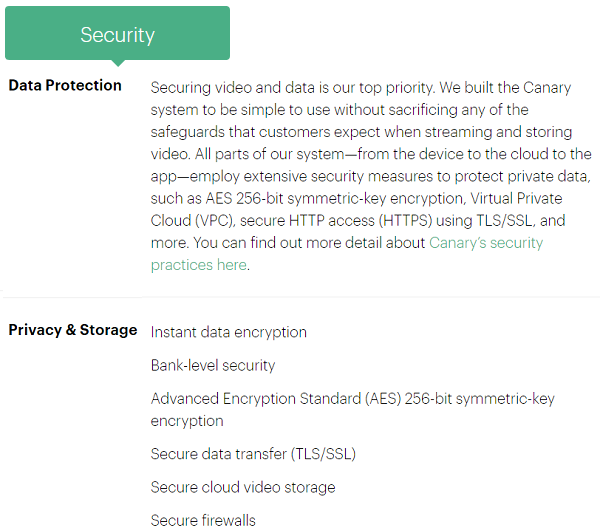Click the Secure cloud video storage item

tap(243, 487)
